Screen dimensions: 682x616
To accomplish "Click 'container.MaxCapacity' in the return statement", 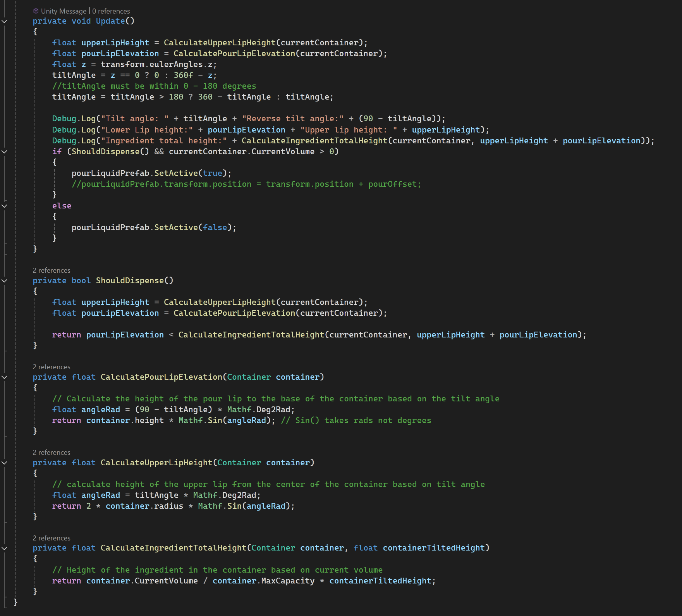I will [x=264, y=581].
